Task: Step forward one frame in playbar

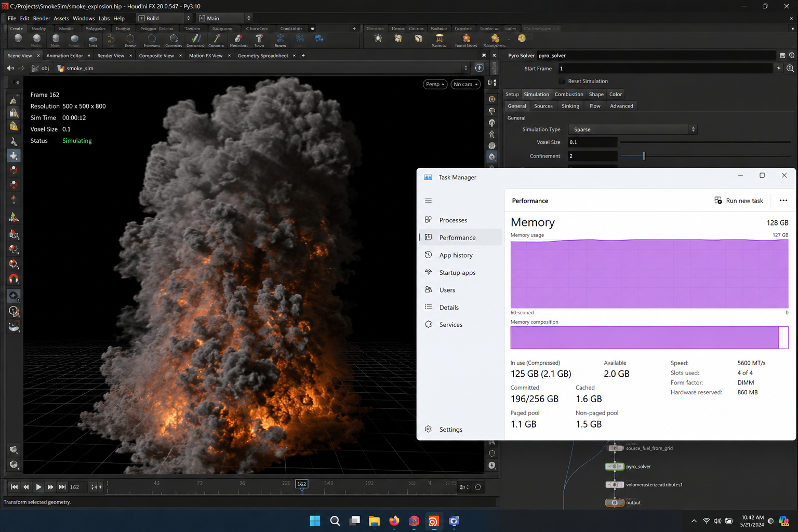Action: pyautogui.click(x=50, y=487)
